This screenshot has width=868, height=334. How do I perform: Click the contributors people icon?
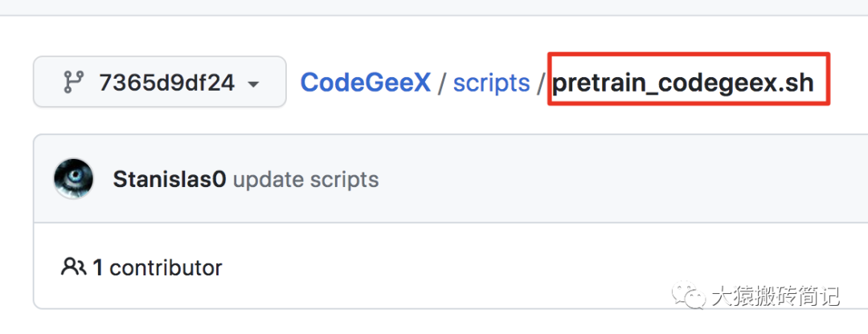coord(73,267)
